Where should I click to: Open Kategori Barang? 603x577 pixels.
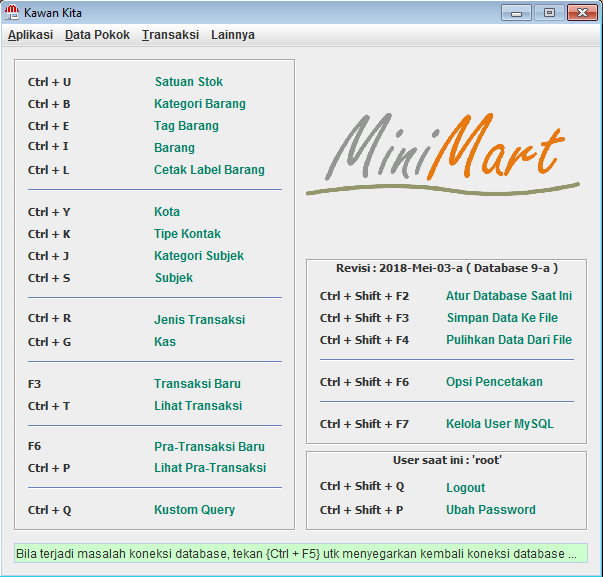199,104
